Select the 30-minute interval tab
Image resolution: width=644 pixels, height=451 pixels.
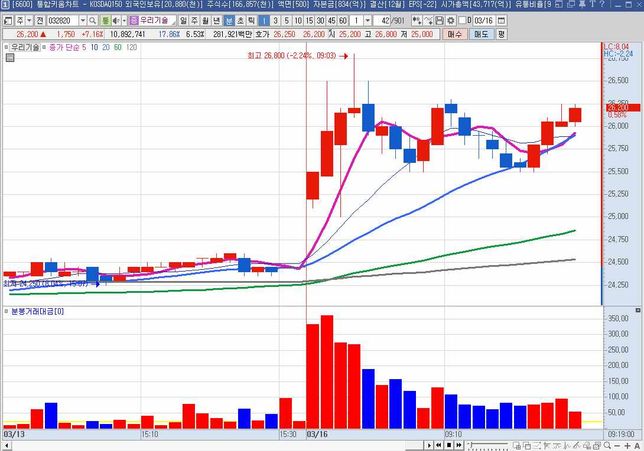pyautogui.click(x=320, y=20)
